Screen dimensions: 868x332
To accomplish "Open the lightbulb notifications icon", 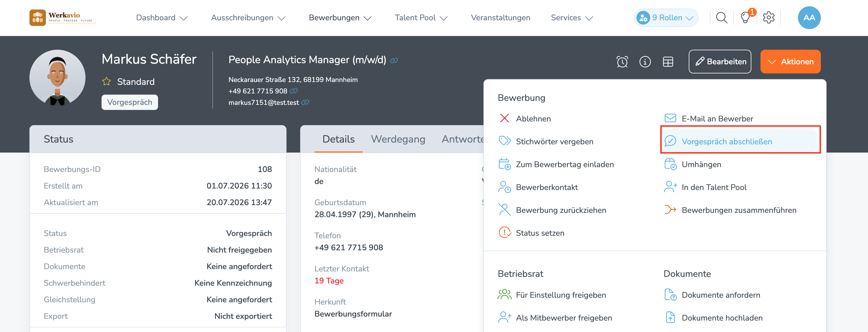I will pyautogui.click(x=745, y=17).
